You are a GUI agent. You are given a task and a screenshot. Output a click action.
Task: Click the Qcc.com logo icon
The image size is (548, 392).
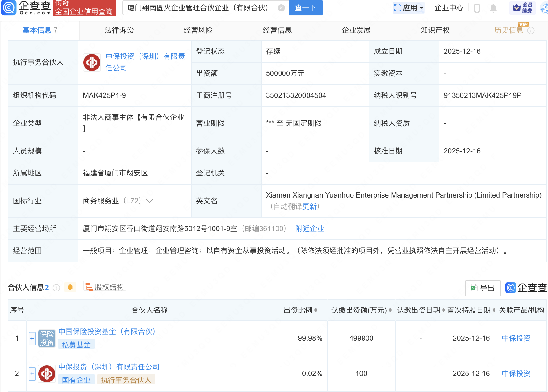coord(9,8)
